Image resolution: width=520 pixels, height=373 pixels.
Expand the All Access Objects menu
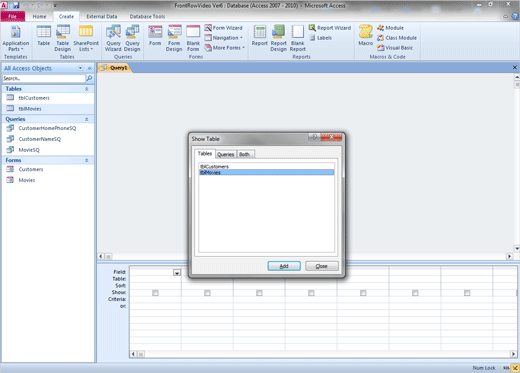click(x=80, y=68)
